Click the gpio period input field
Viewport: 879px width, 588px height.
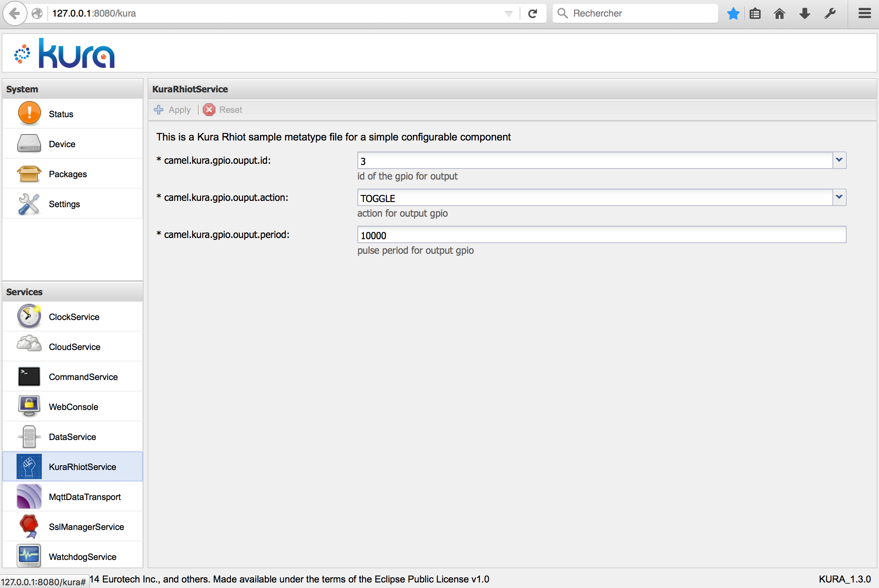pyautogui.click(x=601, y=235)
